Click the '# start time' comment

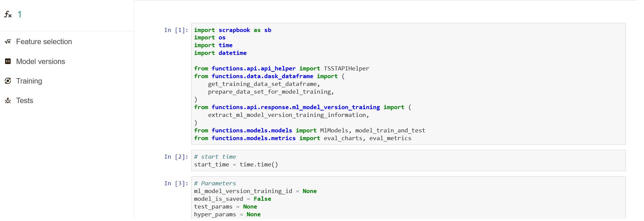coord(215,157)
